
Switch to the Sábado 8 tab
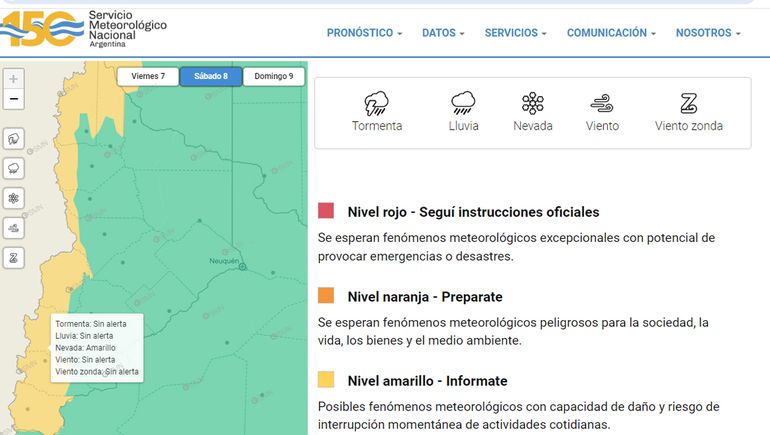click(x=211, y=76)
